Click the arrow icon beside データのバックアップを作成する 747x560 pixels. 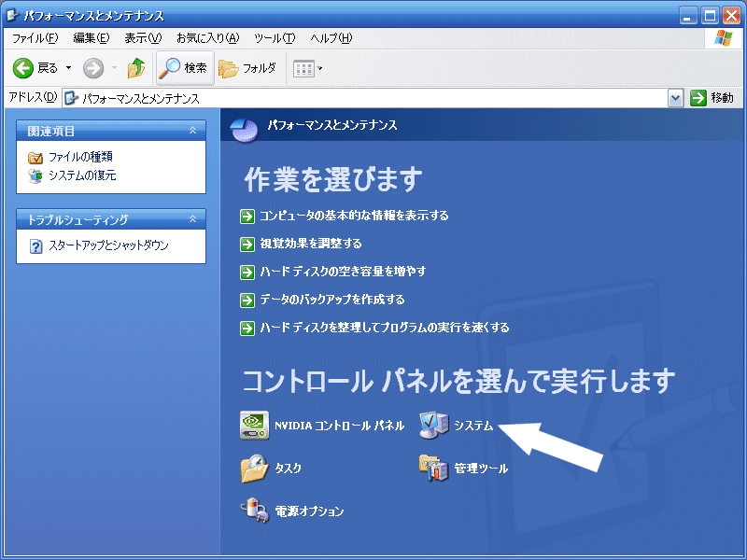click(x=247, y=301)
